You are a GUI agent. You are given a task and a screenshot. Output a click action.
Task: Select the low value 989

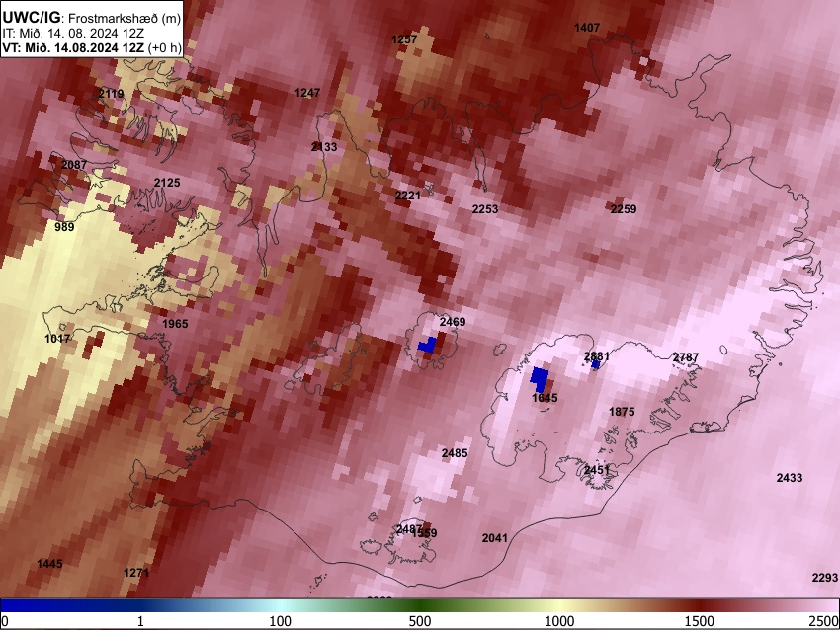(64, 227)
